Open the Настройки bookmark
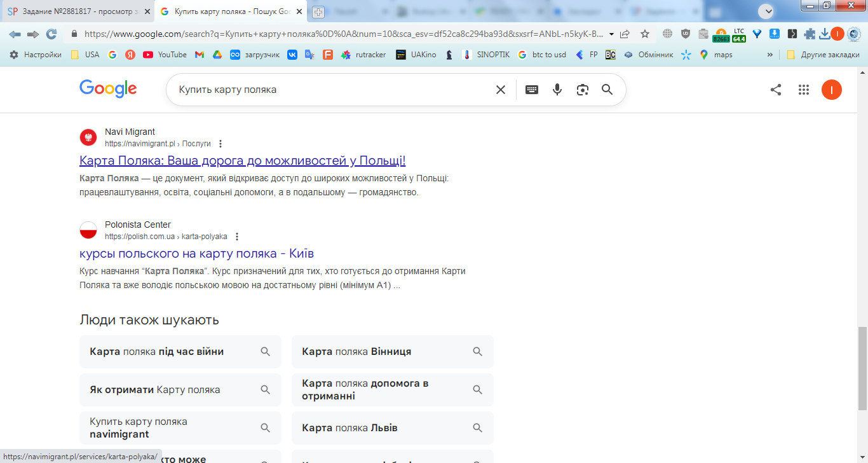 36,55
